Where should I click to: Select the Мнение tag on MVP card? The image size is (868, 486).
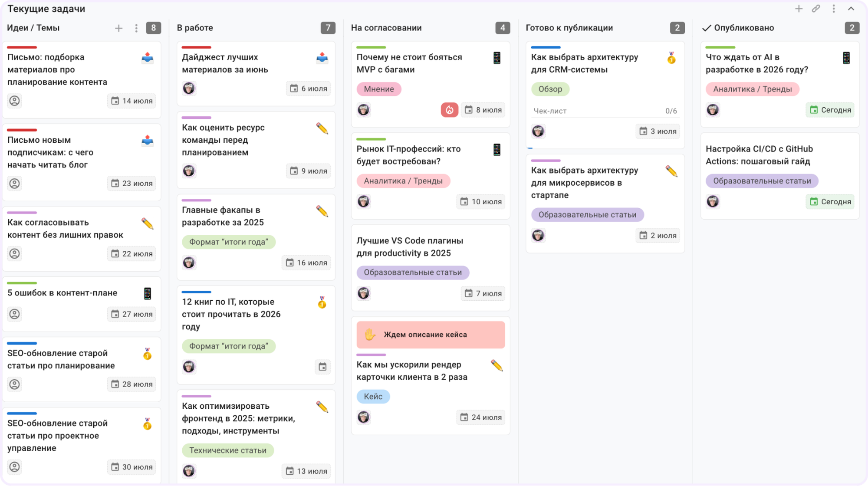click(x=379, y=89)
